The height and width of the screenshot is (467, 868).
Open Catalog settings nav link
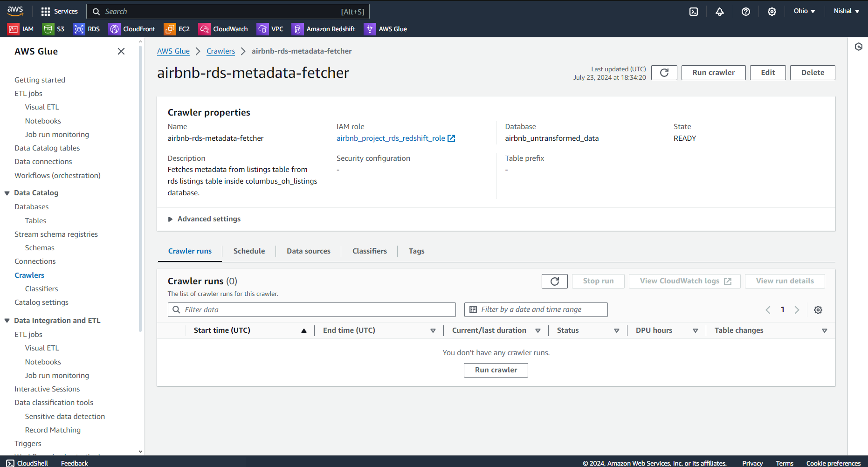[41, 302]
